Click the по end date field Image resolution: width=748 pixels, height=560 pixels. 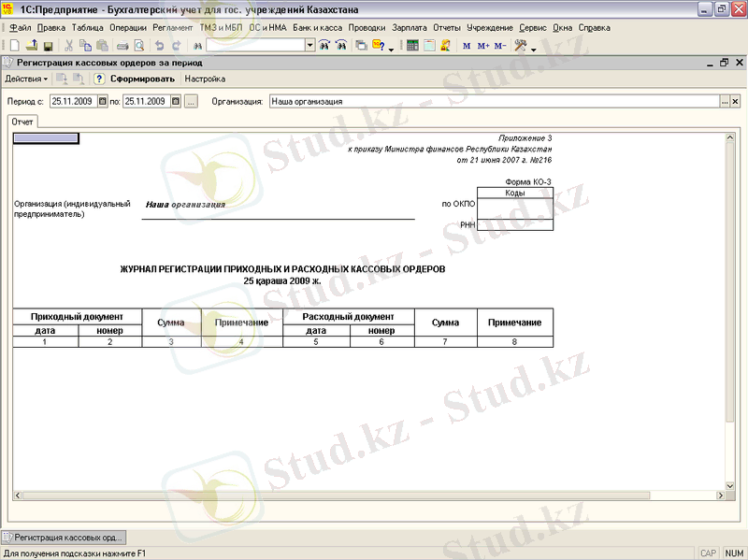[147, 101]
